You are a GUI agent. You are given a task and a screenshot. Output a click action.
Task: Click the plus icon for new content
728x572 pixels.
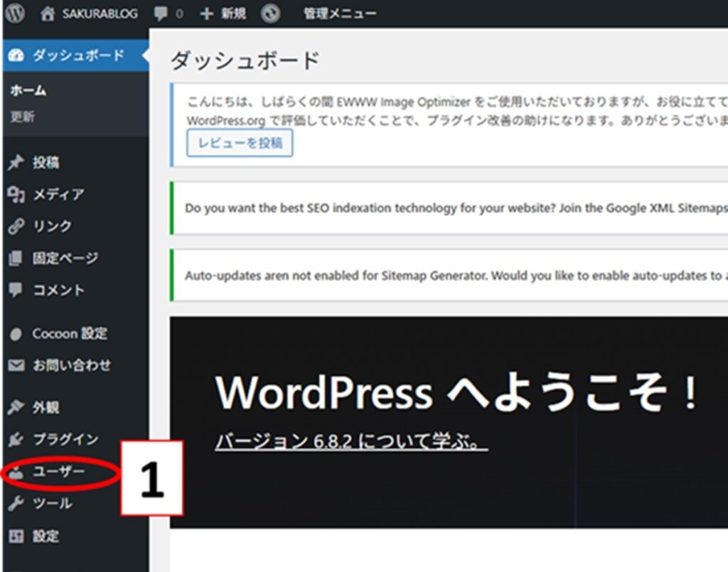tap(206, 14)
